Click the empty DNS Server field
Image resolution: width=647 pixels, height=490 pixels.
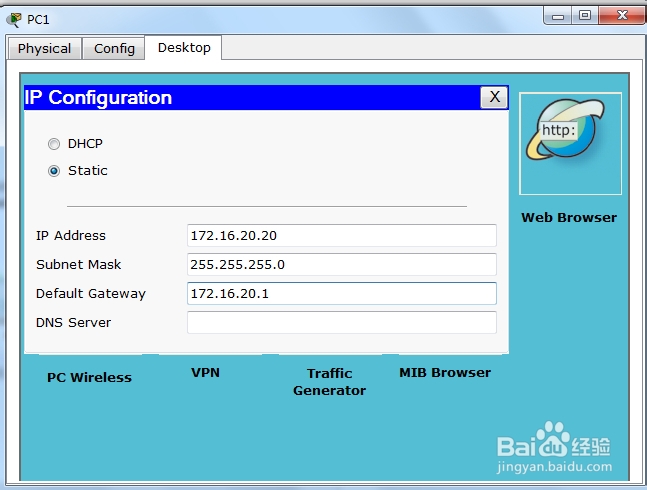tap(342, 323)
